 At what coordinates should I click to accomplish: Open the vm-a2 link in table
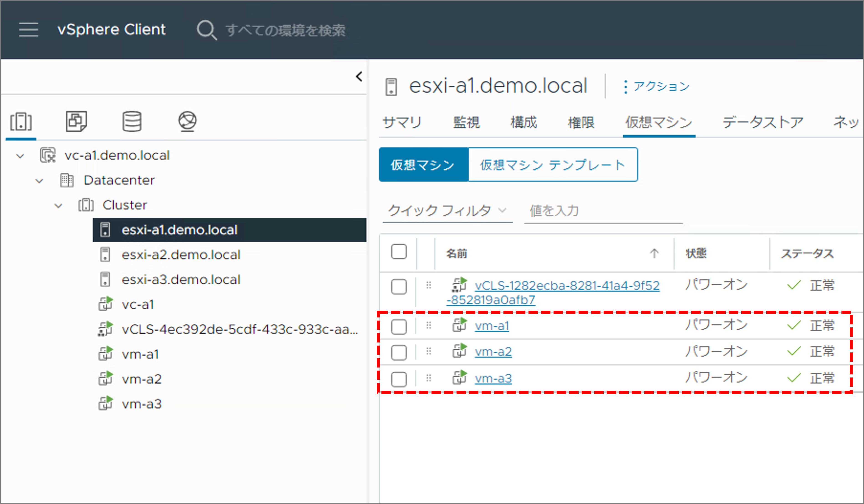tap(493, 352)
